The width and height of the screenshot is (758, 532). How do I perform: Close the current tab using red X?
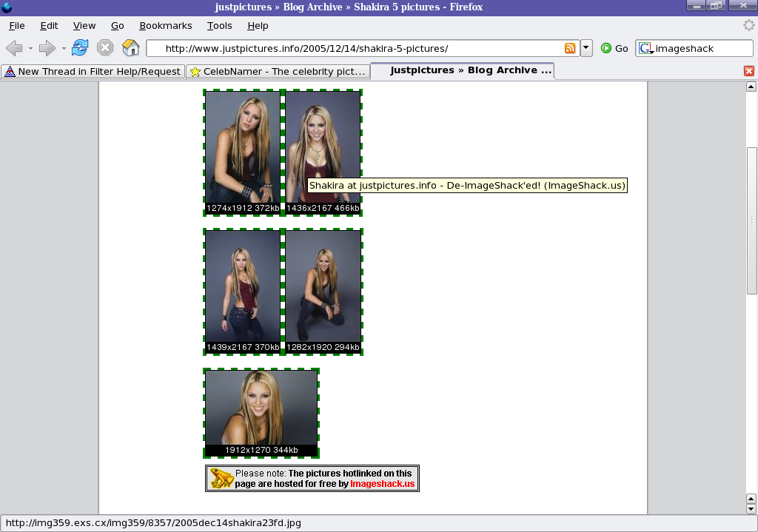(748, 71)
